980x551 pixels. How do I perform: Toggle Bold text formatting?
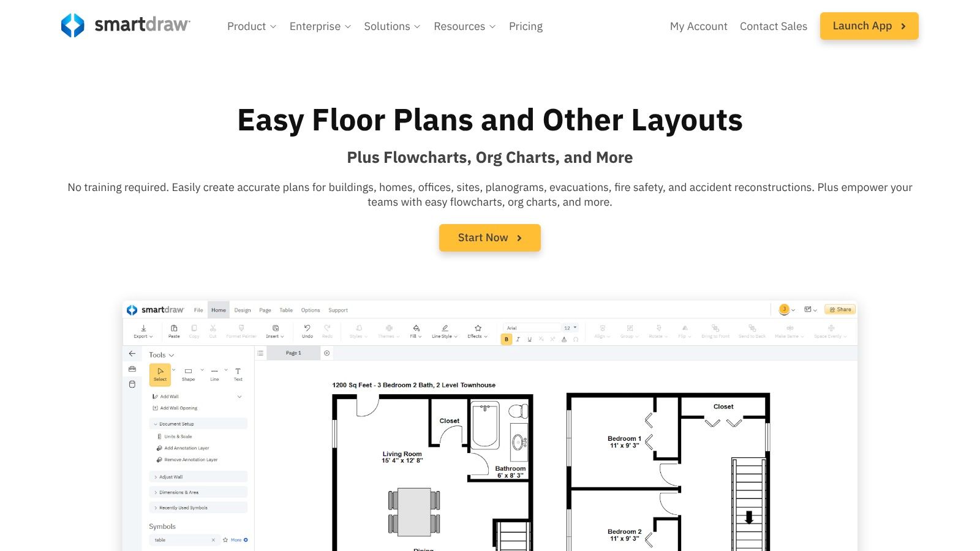[x=507, y=339]
